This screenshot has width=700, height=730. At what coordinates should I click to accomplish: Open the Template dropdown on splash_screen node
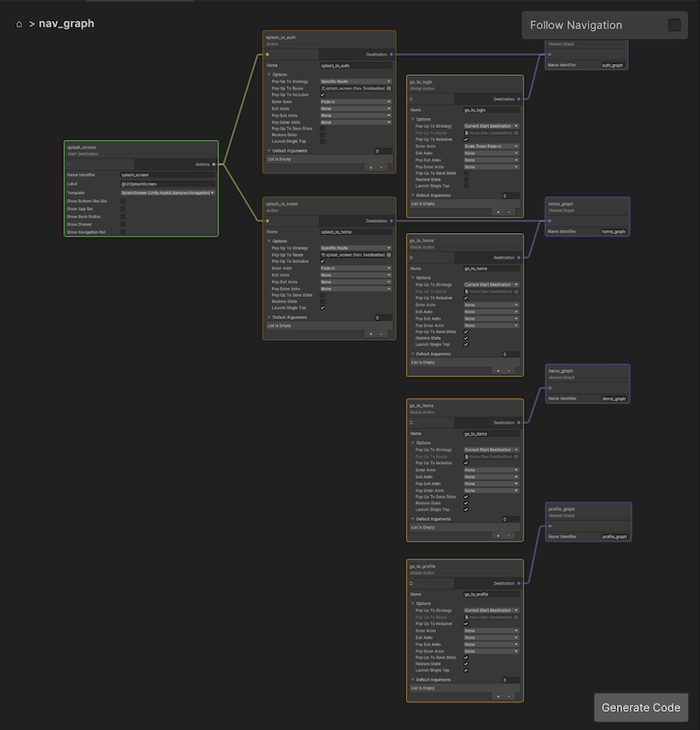168,193
